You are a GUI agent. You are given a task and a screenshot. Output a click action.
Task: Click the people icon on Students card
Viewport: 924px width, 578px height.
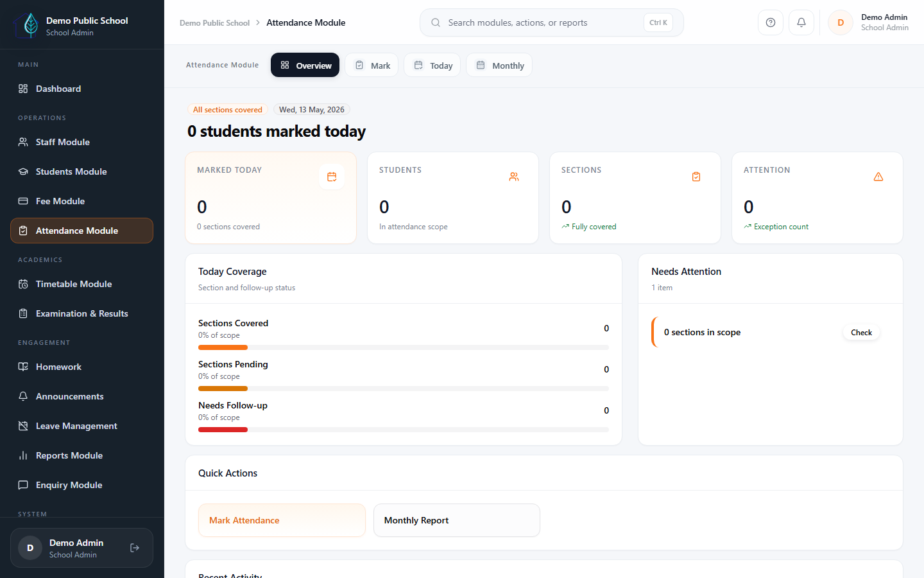[514, 177]
